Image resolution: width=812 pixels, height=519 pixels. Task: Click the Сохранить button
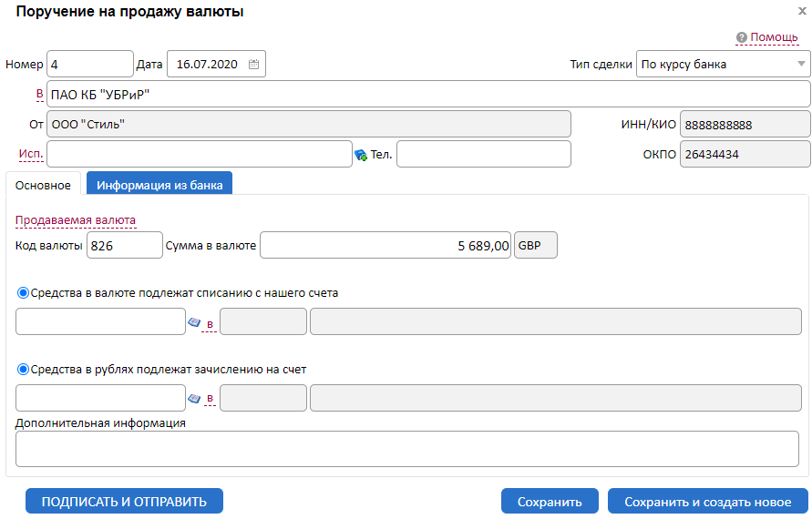coord(550,502)
